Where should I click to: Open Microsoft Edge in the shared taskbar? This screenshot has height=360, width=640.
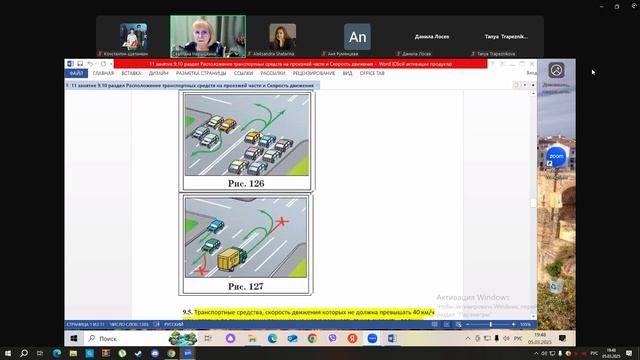[272, 338]
